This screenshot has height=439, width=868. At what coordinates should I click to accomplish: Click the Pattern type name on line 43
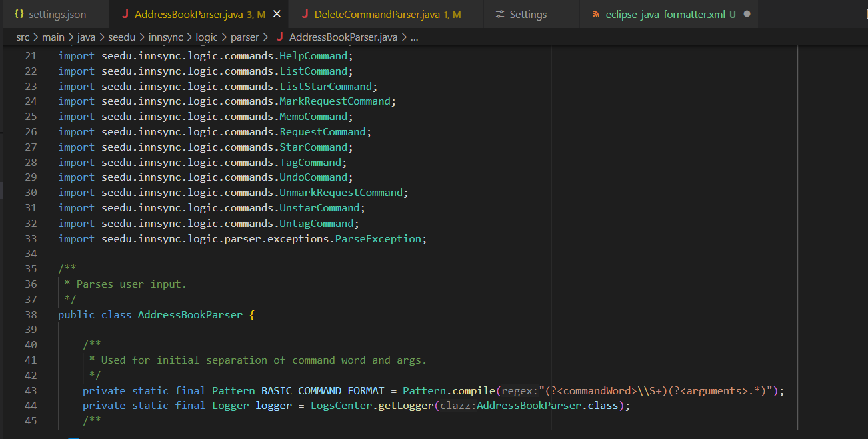click(x=233, y=391)
